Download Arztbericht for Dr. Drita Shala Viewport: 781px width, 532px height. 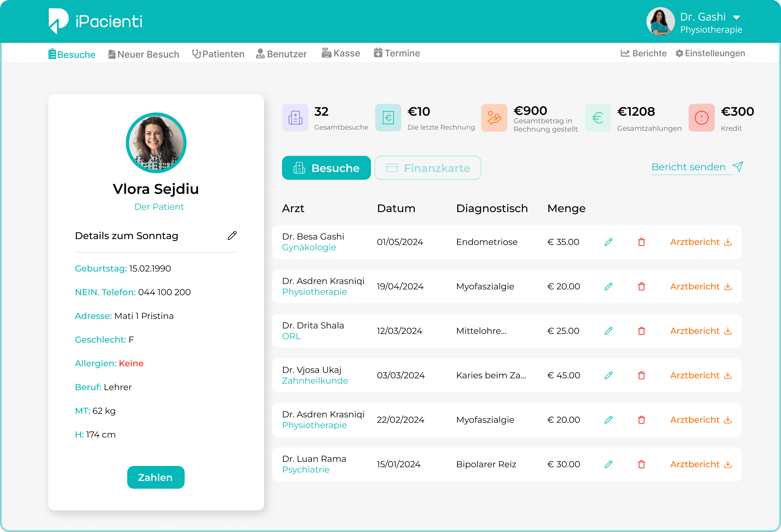700,331
